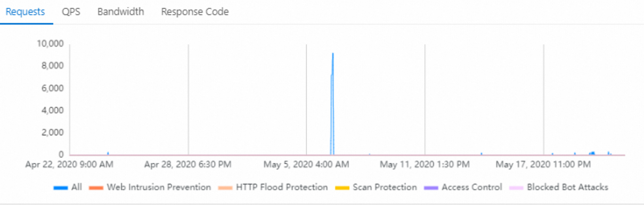The width and height of the screenshot is (644, 205).
Task: Click the yellow Scan Protection legend swatch
Action: point(342,188)
